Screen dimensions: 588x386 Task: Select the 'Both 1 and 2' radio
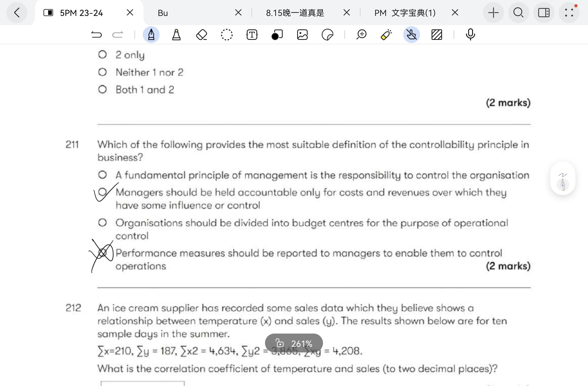(x=102, y=89)
